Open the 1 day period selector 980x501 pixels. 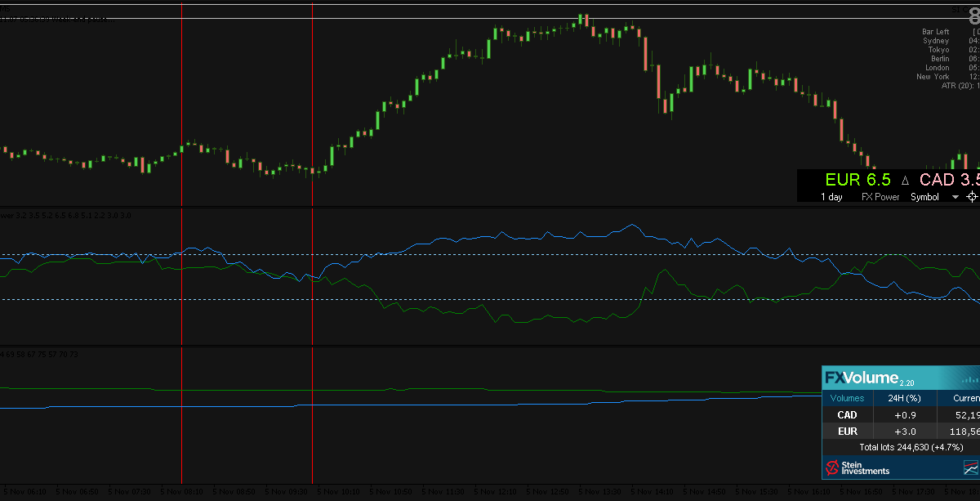pyautogui.click(x=831, y=196)
